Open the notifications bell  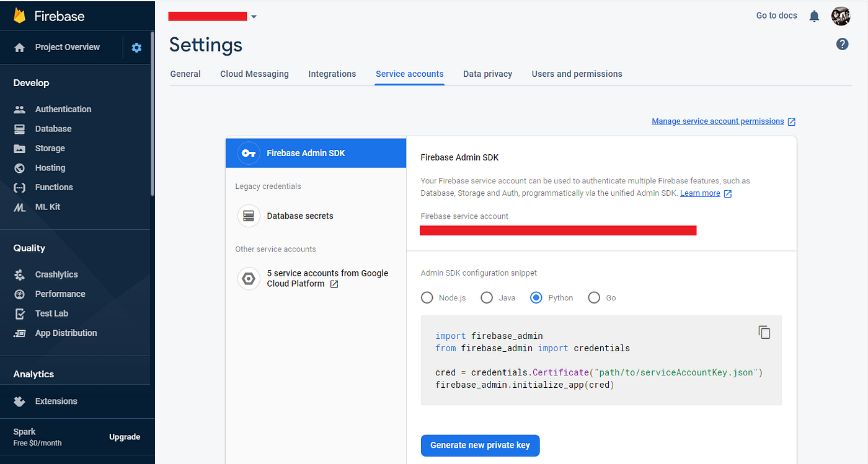coord(814,15)
